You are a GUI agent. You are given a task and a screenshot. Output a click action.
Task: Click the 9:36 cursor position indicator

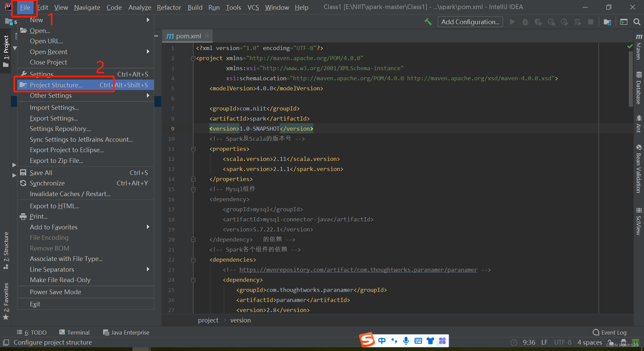tap(529, 342)
